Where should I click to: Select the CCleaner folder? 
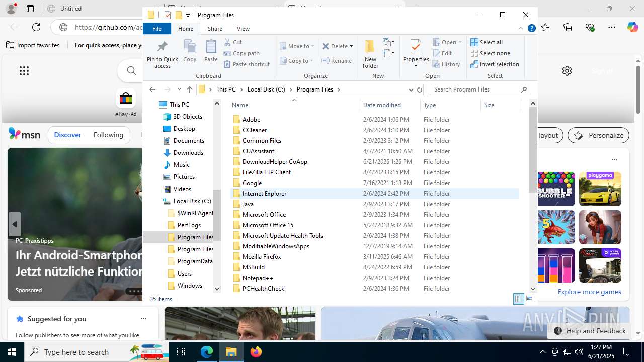255,130
